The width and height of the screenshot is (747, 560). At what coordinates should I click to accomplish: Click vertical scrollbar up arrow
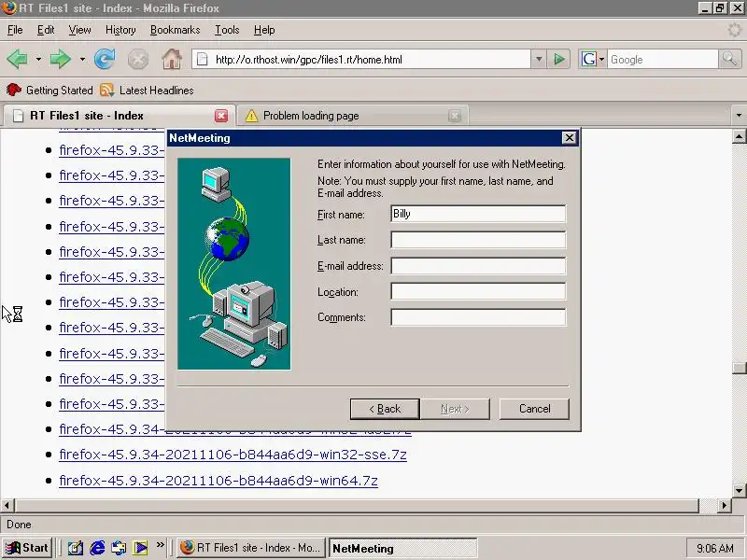[x=739, y=136]
